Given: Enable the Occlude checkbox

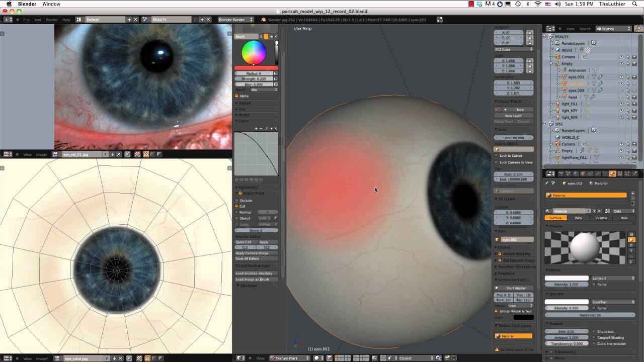Looking at the screenshot, I should pos(237,200).
